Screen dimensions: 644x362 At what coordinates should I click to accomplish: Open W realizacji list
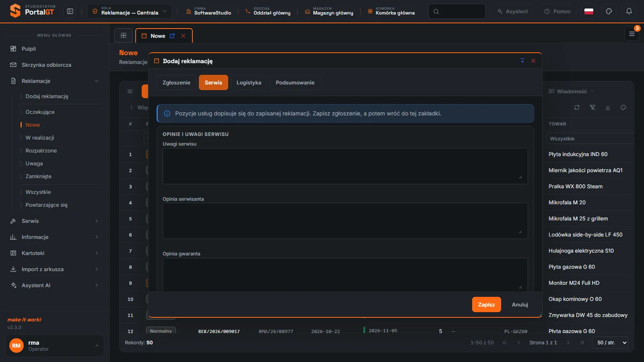pos(40,138)
